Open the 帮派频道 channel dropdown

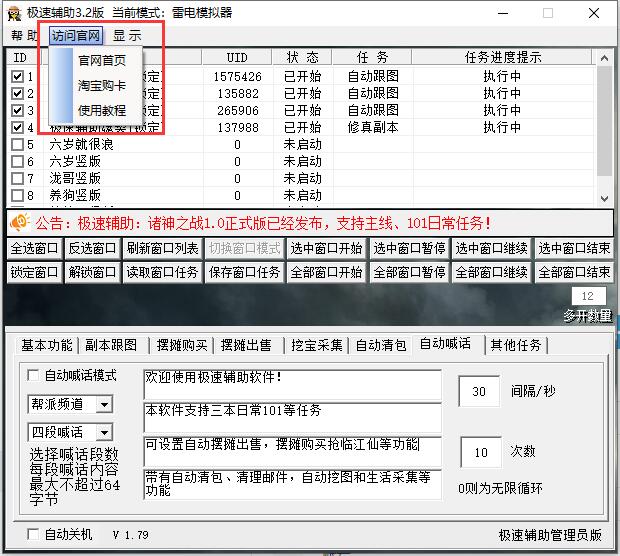pos(104,404)
